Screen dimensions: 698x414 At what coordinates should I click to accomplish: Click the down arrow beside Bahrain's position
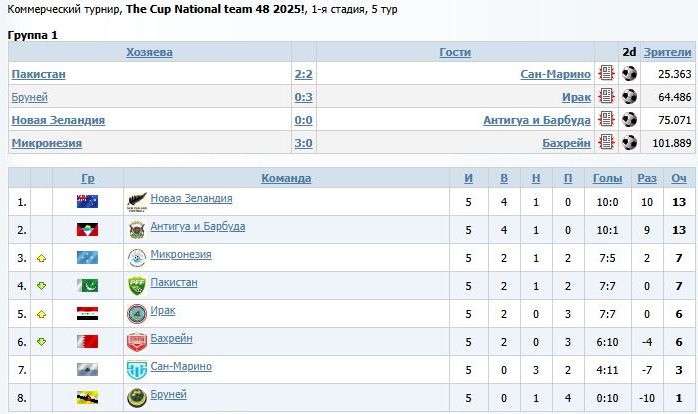click(x=42, y=342)
